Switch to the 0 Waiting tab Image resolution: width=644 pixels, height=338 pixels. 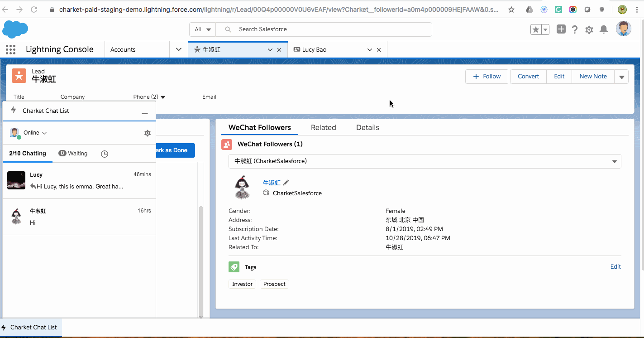point(73,154)
